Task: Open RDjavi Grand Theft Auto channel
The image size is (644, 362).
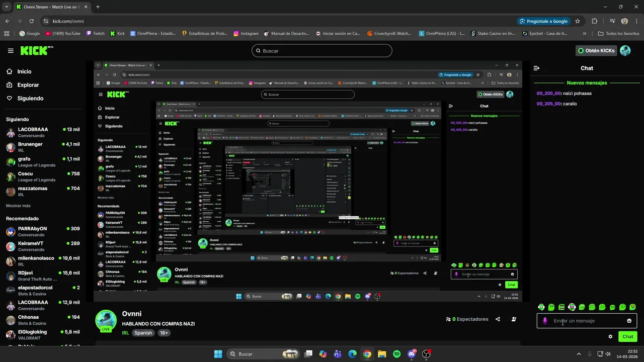Action: (43, 276)
